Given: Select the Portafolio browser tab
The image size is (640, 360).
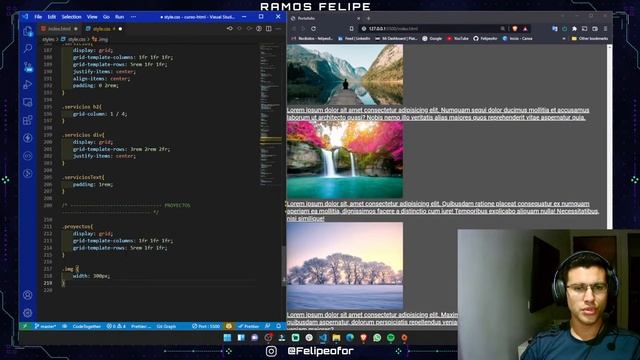Looking at the screenshot, I should (x=324, y=18).
